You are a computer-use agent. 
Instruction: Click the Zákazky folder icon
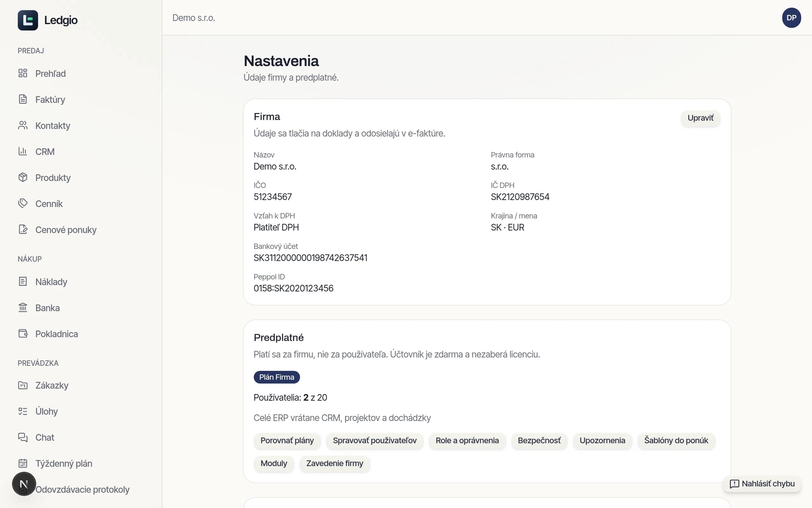pyautogui.click(x=23, y=385)
